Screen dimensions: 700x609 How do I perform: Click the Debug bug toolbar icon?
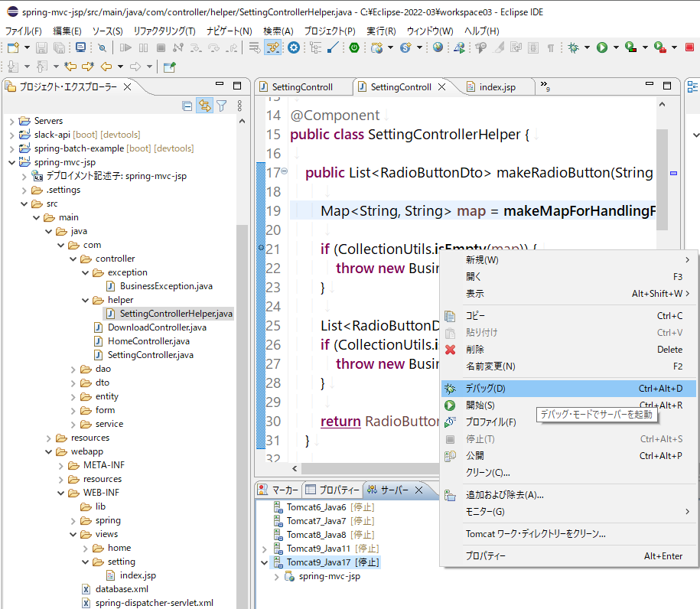tap(573, 47)
